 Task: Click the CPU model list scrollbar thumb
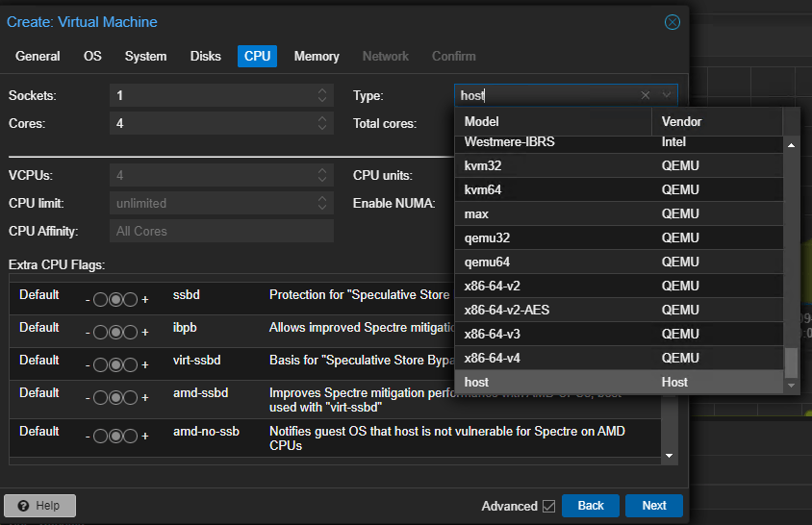pos(791,362)
